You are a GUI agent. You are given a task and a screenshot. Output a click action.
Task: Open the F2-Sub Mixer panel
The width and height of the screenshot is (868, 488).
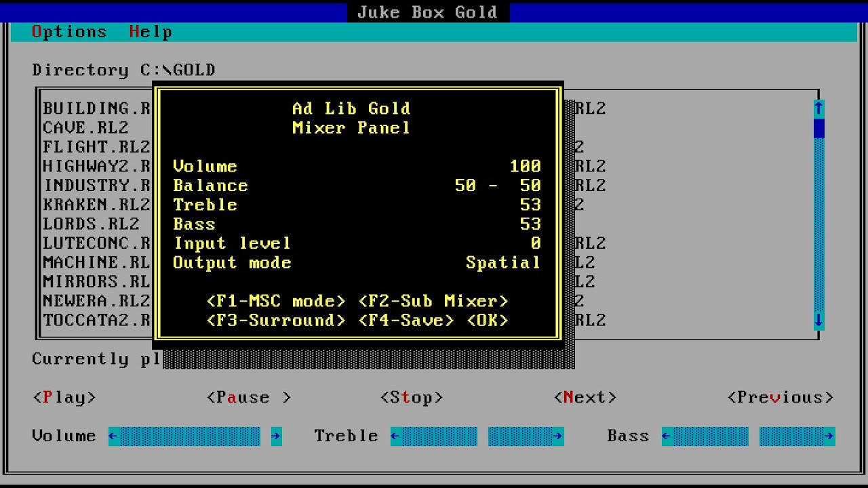[x=433, y=301]
